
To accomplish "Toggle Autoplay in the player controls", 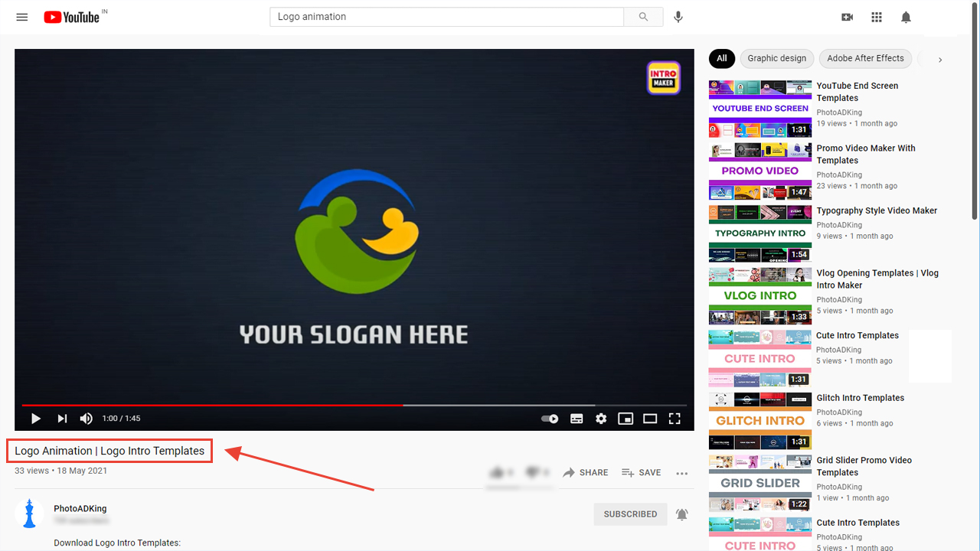I will (549, 419).
